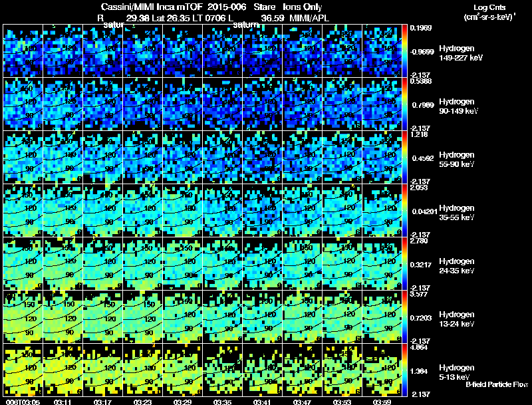
Task: Open the 24-35 keV panel above 03:29
Action: point(182,264)
